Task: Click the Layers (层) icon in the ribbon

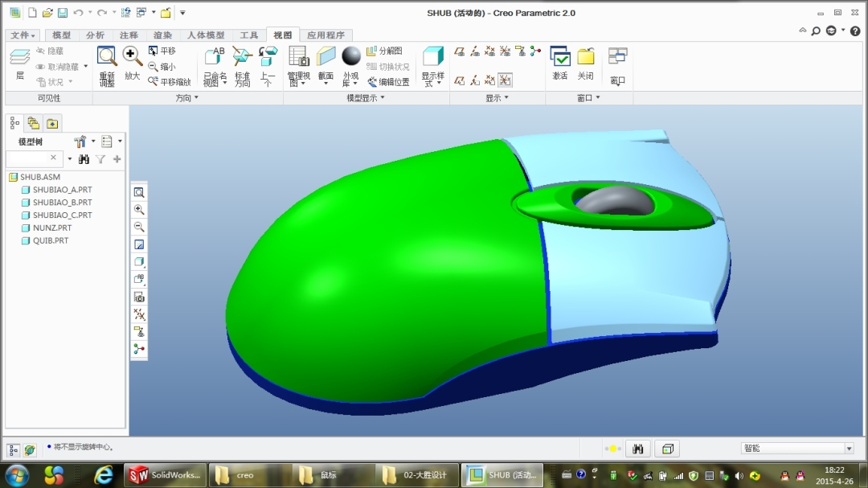Action: [x=20, y=64]
